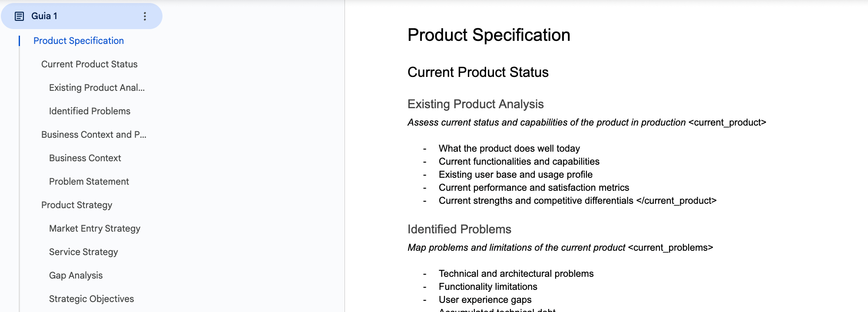Open Existing Product Anal... outline heading

pos(97,88)
